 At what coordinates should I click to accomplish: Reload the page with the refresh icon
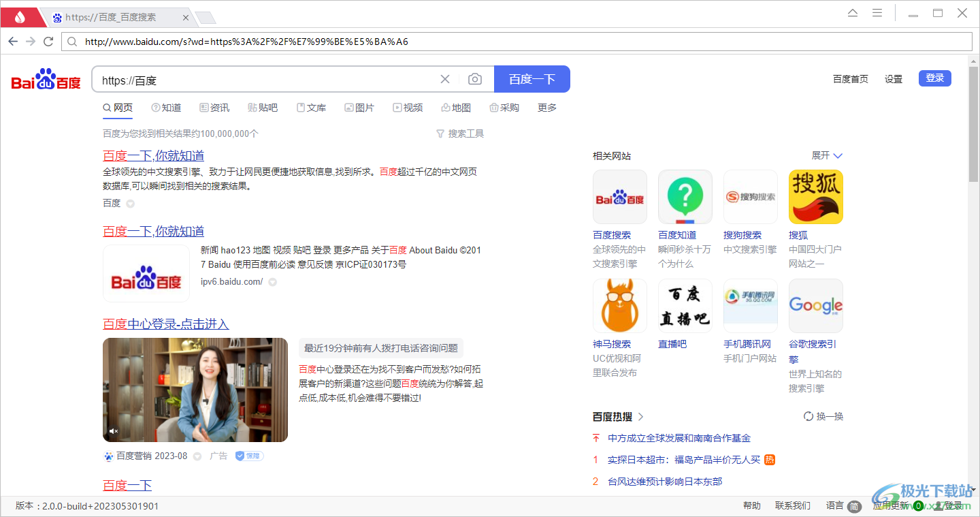tap(48, 42)
